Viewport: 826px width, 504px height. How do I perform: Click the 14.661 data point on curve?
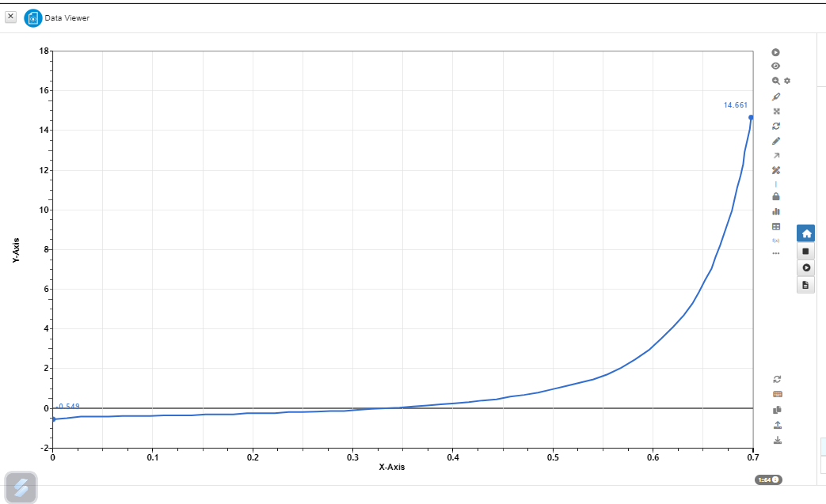point(751,117)
